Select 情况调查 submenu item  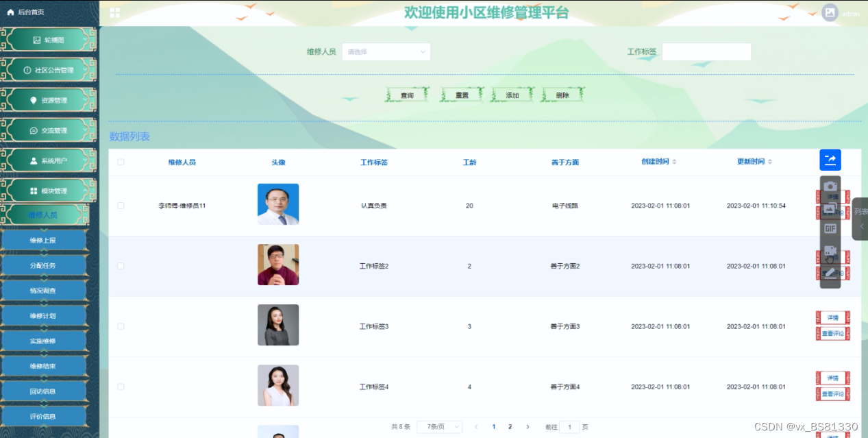(44, 291)
